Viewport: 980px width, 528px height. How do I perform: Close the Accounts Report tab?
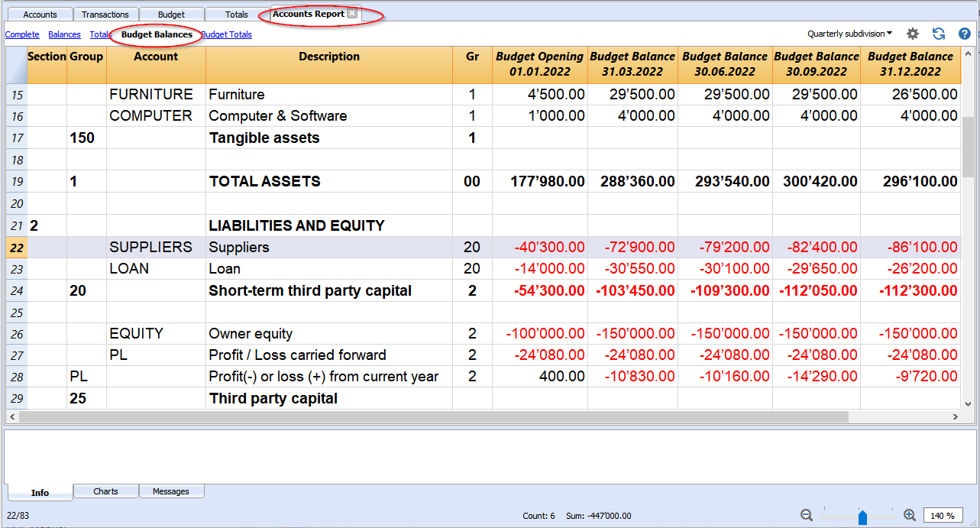(351, 14)
